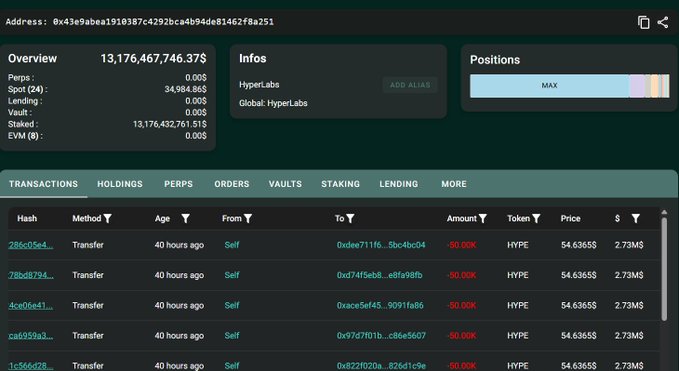679x371 pixels.
Task: Click the Staked balance value 13,176,432,761.51$
Action: point(170,124)
